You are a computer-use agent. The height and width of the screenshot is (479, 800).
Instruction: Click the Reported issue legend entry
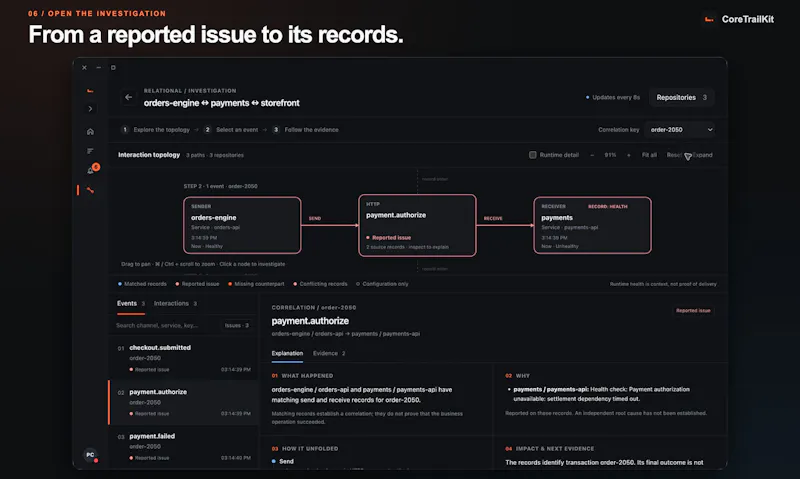[x=197, y=284]
